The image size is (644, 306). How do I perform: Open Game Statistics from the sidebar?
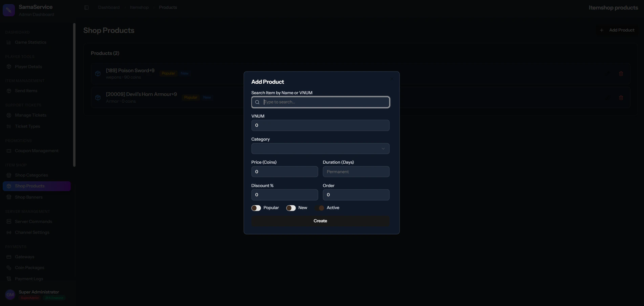[37, 42]
